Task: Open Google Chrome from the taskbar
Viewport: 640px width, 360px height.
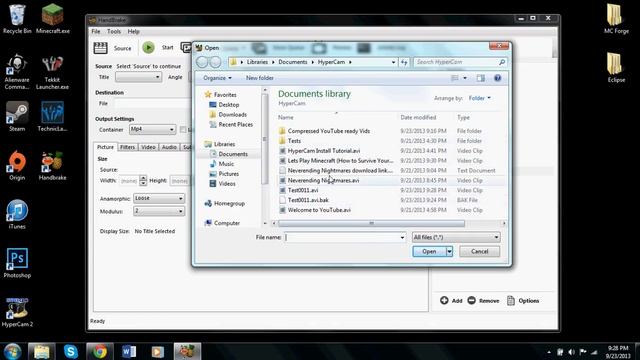Action: [x=100, y=351]
